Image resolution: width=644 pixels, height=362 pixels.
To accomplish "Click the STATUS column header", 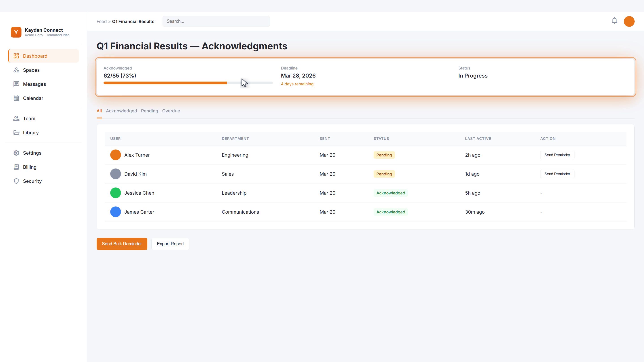I will pos(381,139).
